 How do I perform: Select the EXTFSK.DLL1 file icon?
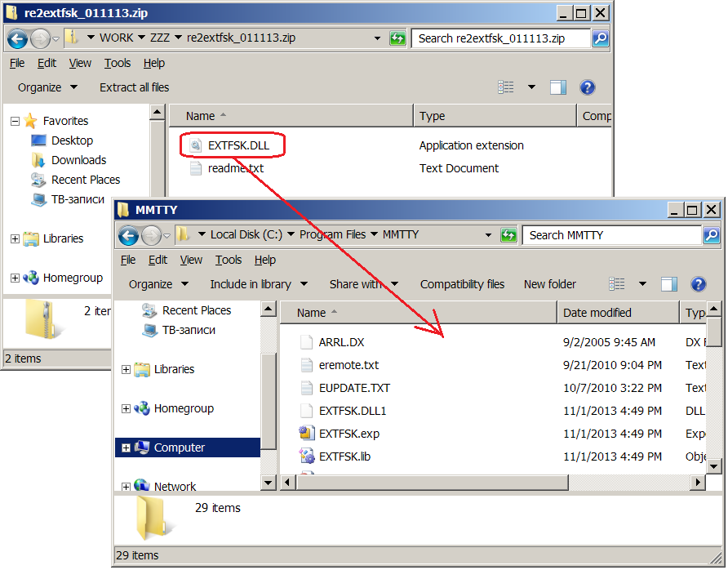(306, 411)
